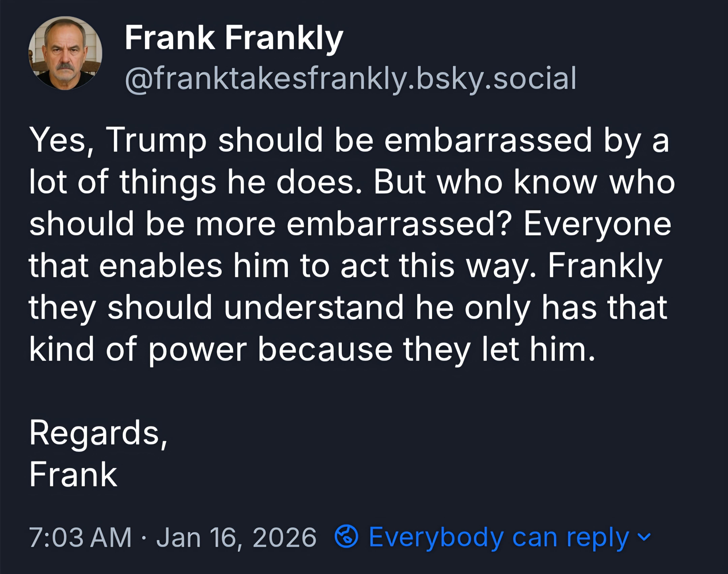Click the word "Trump" in the post
This screenshot has height=574, width=728.
click(x=156, y=140)
